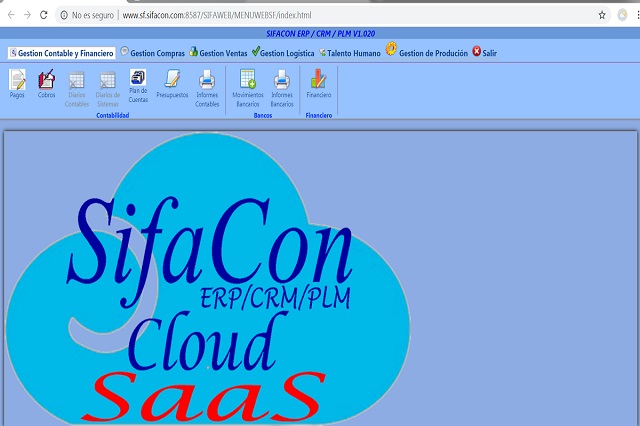Open the Cobros tool
Screen dimensions: 640x426
pyautogui.click(x=46, y=84)
